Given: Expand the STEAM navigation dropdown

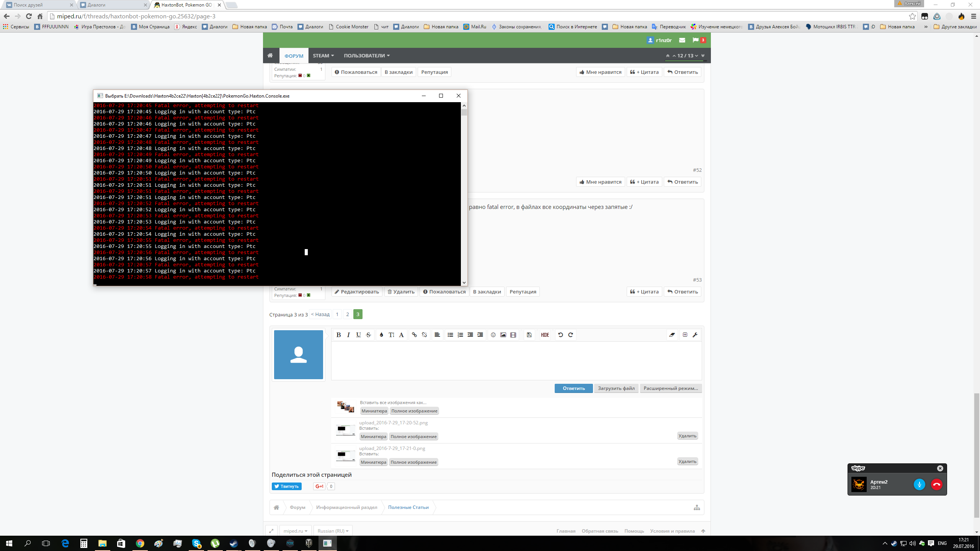Looking at the screenshot, I should pos(323,55).
